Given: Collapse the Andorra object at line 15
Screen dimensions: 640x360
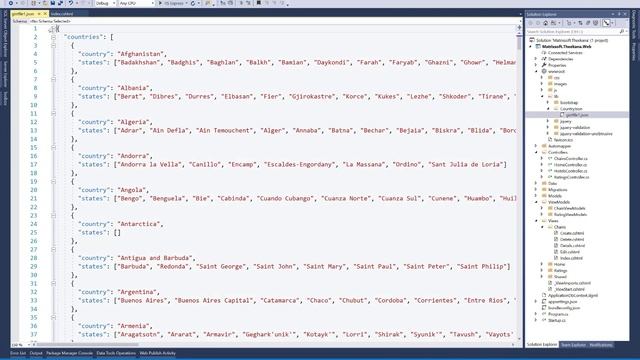Looking at the screenshot, I should [x=53, y=147].
